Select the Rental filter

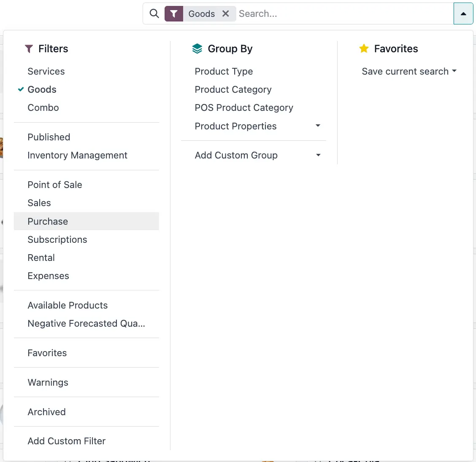click(87, 258)
